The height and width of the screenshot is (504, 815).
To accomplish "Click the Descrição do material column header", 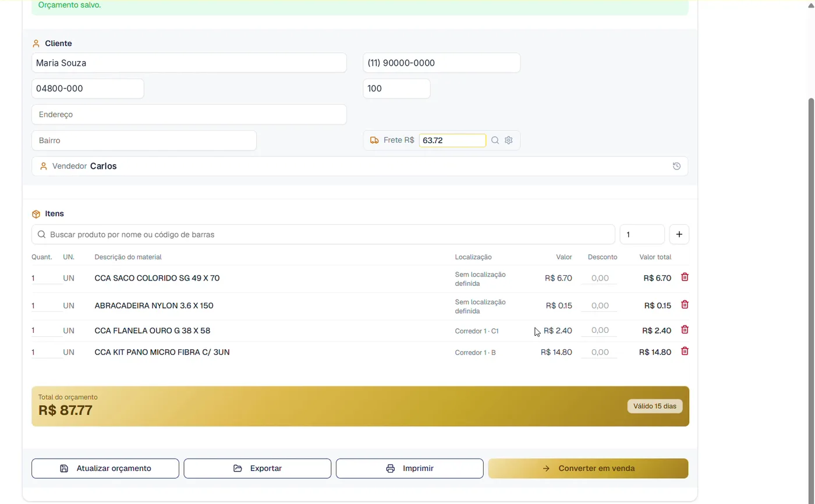I will coord(128,257).
